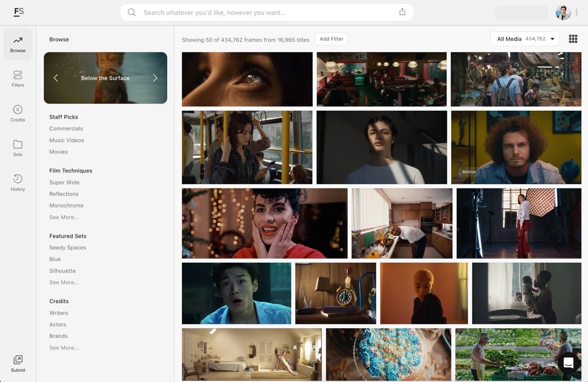Open the chat bubble in the corner

[568, 363]
